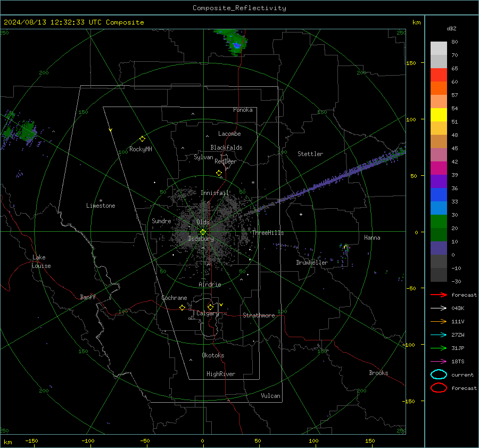Click the Drumheller city label
Image resolution: width=479 pixels, height=448 pixels.
coord(312,263)
